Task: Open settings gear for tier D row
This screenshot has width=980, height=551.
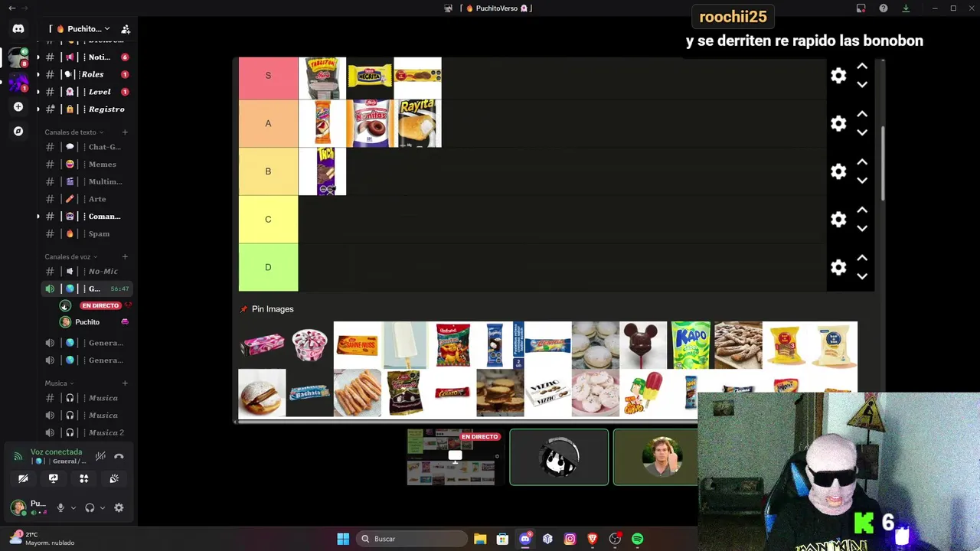Action: pyautogui.click(x=838, y=267)
